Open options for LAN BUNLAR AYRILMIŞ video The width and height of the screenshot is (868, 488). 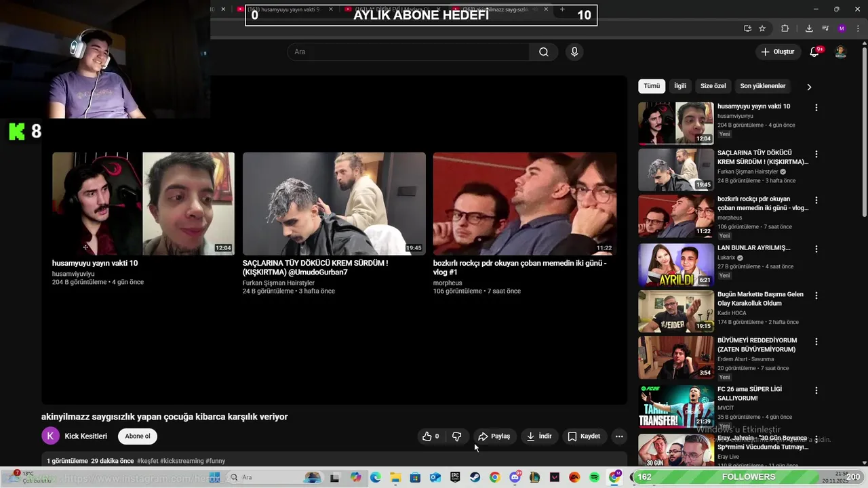[816, 249]
